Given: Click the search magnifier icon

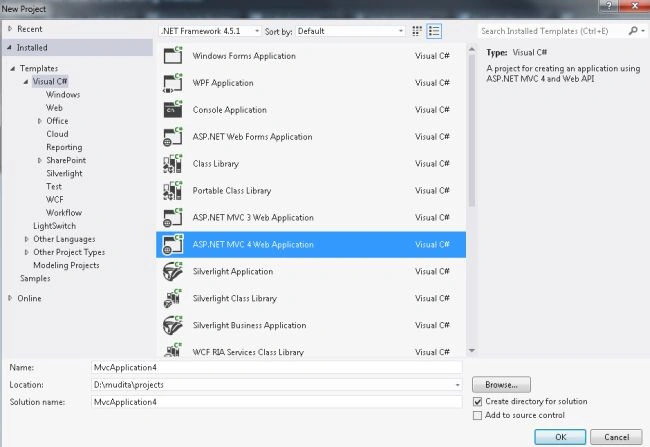Looking at the screenshot, I should (x=633, y=31).
